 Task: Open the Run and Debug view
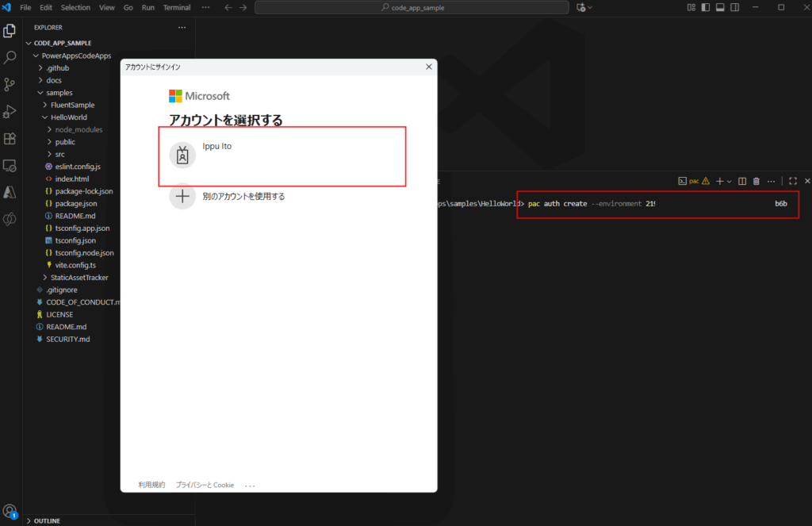pos(10,111)
